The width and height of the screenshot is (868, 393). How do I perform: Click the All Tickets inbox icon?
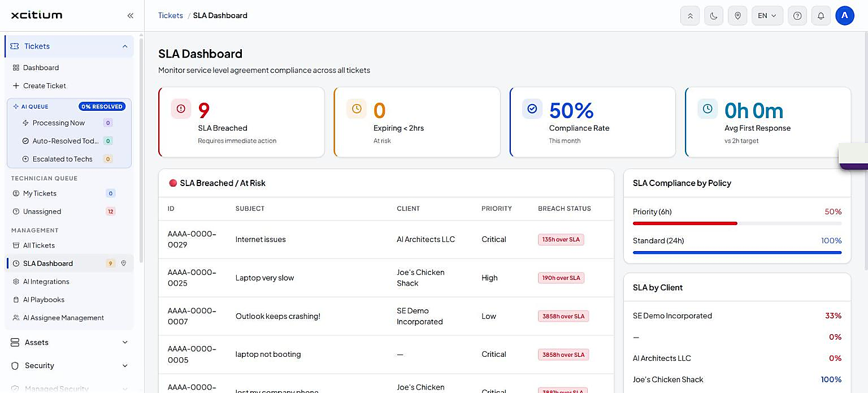(16, 245)
